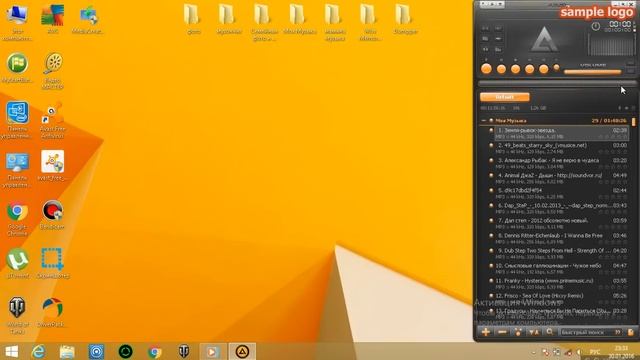Image resolution: width=640 pixels, height=360 pixels.
Task: Open the playlist sorting menu button
Action: tap(533, 332)
